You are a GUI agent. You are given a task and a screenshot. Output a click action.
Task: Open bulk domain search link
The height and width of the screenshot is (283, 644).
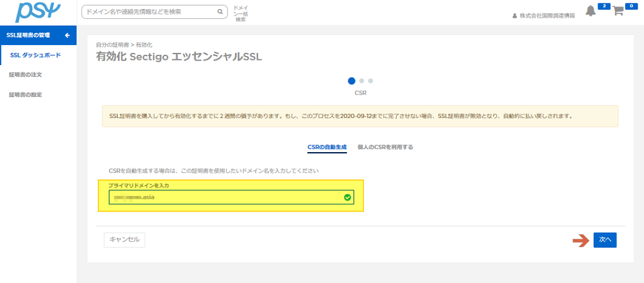(241, 14)
